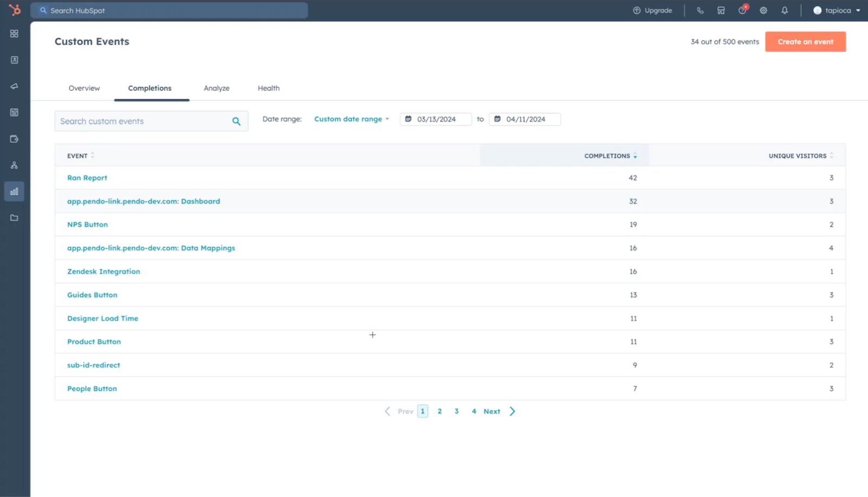The image size is (868, 497).
Task: Open the sub-id-redirect event
Action: click(94, 365)
